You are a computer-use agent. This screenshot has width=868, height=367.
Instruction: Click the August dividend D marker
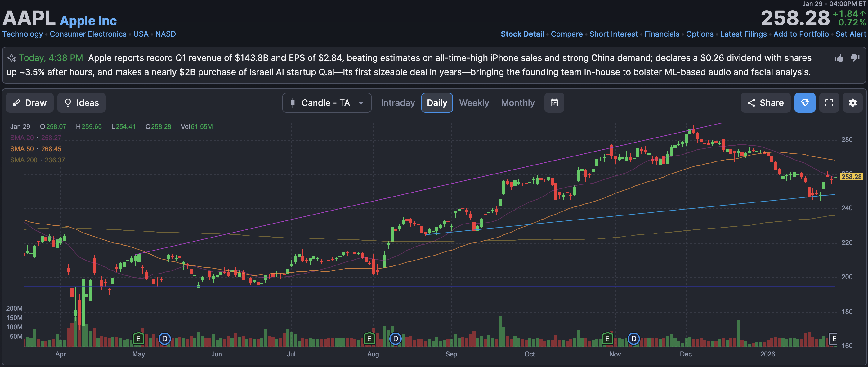tap(395, 338)
